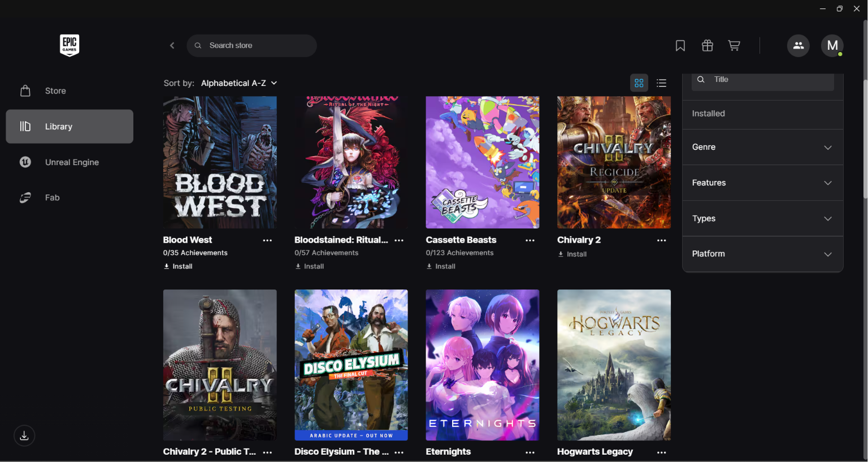
Task: Open more options for Chivalry 2
Action: (662, 240)
